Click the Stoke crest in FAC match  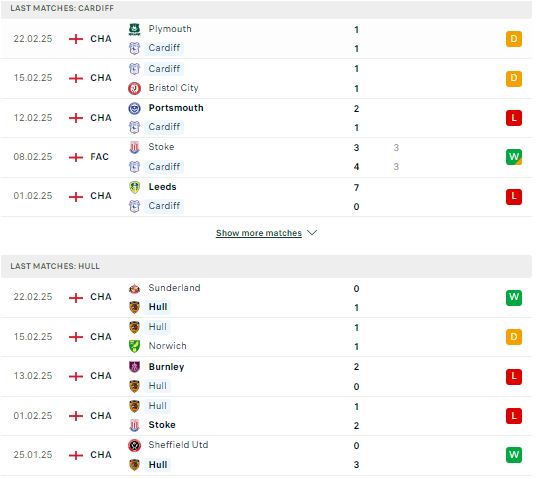click(134, 147)
